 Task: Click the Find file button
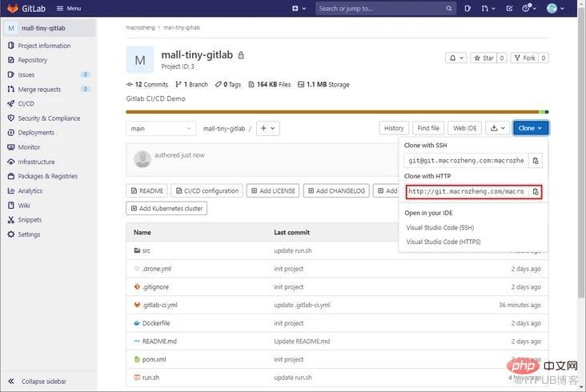point(428,128)
